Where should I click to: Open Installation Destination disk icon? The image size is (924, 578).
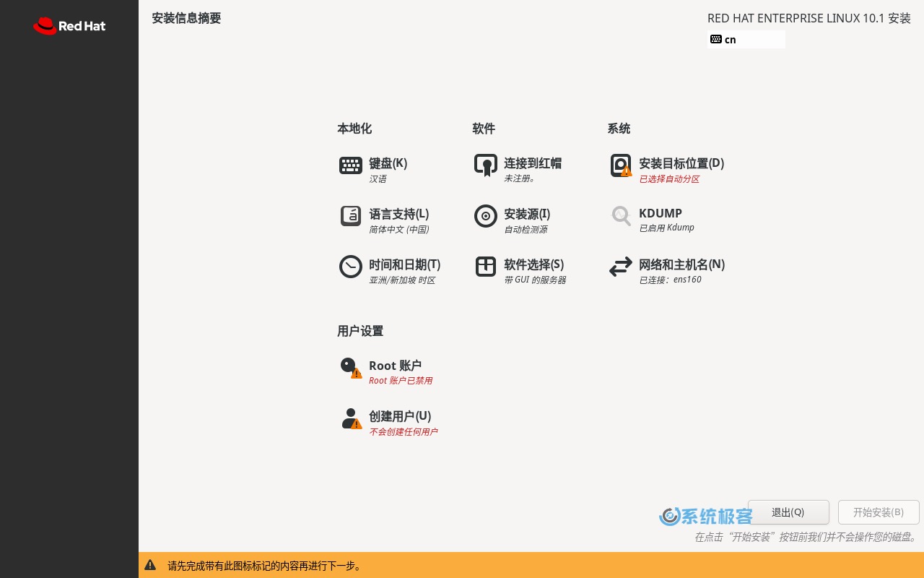[621, 165]
